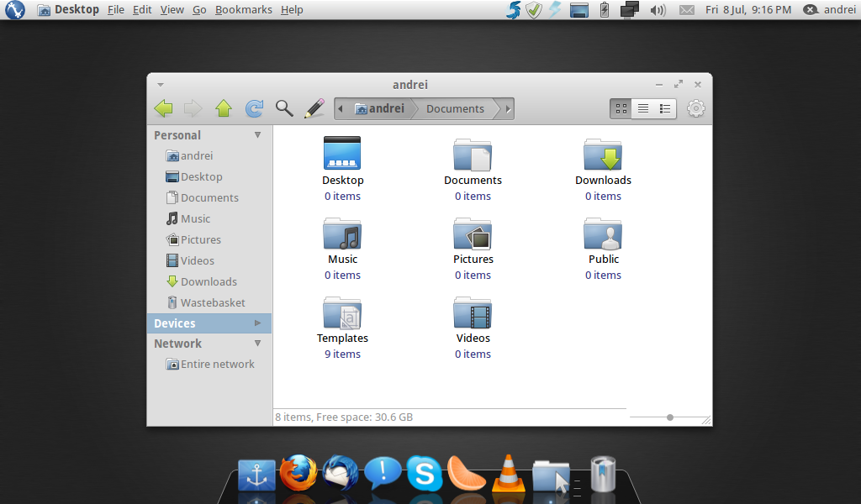The height and width of the screenshot is (504, 861).
Task: Click andrei in the path bar
Action: 379,108
